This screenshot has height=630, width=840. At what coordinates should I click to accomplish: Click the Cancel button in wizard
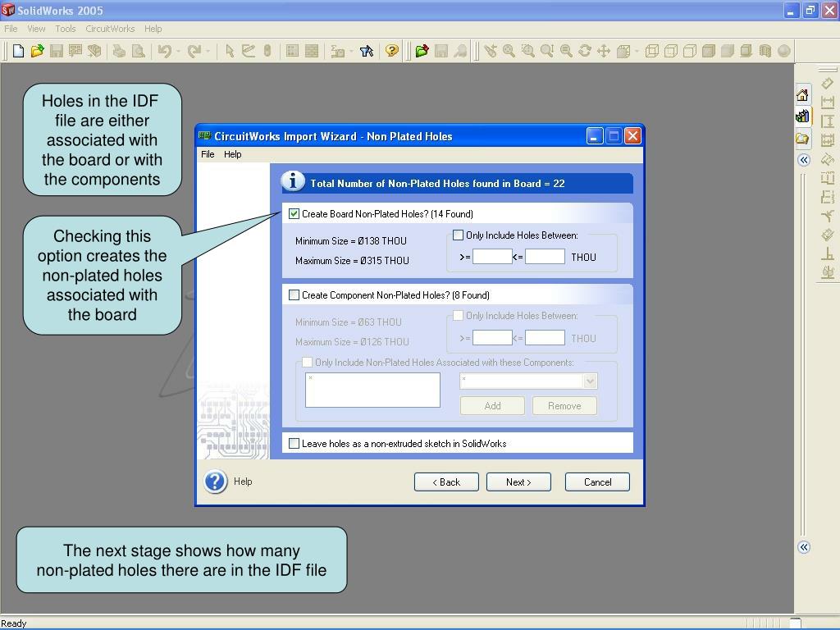[x=597, y=482]
